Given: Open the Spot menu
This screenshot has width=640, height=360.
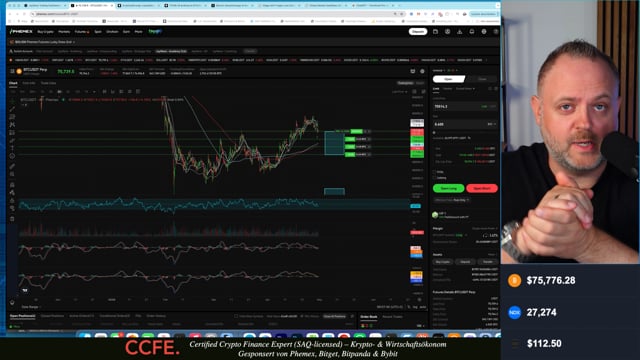Looking at the screenshot, I should pos(98,31).
